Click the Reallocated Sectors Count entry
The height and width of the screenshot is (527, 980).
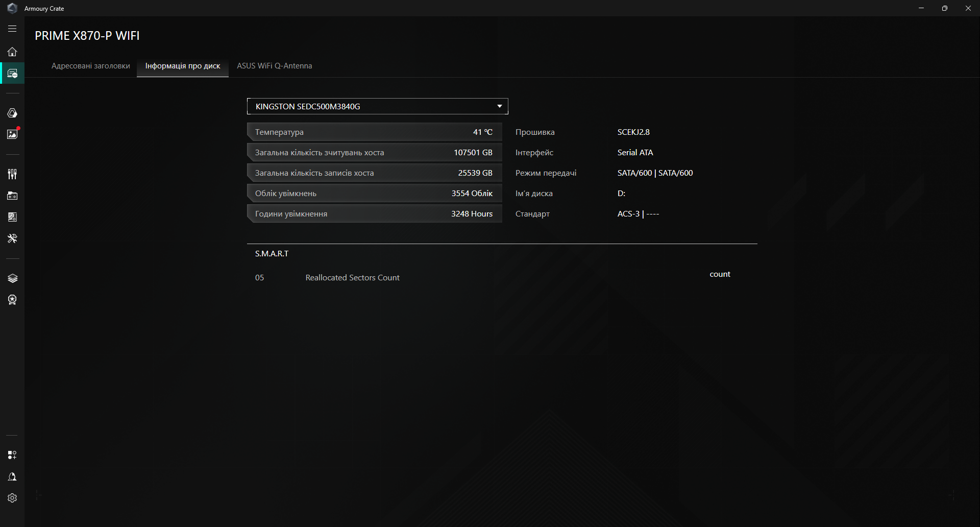coord(352,277)
